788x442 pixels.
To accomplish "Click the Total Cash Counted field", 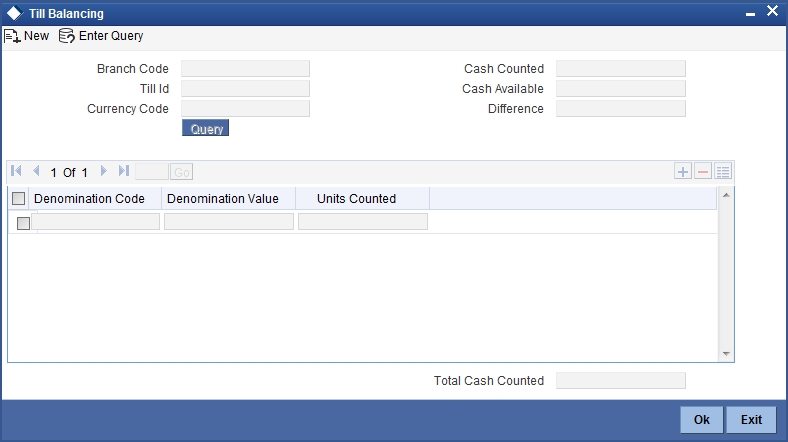I will (x=621, y=381).
